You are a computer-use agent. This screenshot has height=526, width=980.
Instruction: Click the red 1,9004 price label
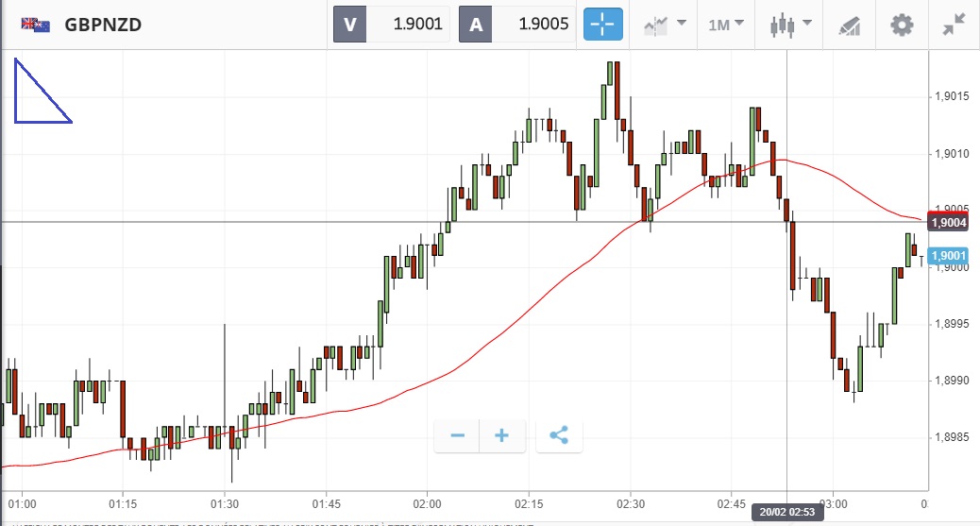point(947,223)
